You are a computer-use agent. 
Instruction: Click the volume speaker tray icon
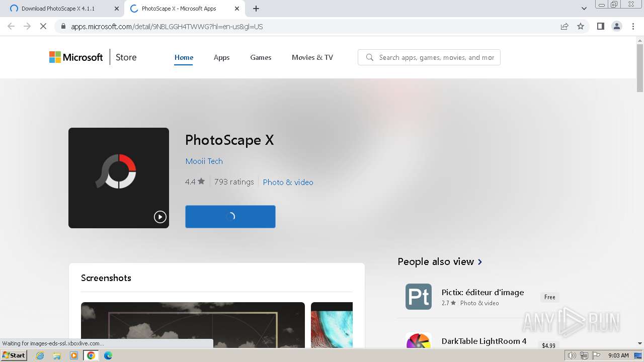(572, 355)
